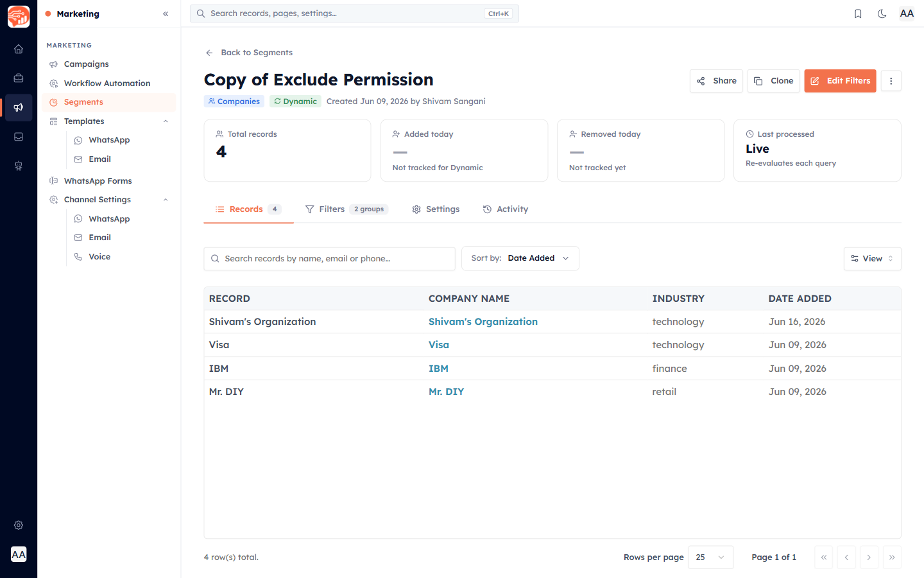Click the 'finance' industry cell
The image size is (924, 578).
click(670, 369)
